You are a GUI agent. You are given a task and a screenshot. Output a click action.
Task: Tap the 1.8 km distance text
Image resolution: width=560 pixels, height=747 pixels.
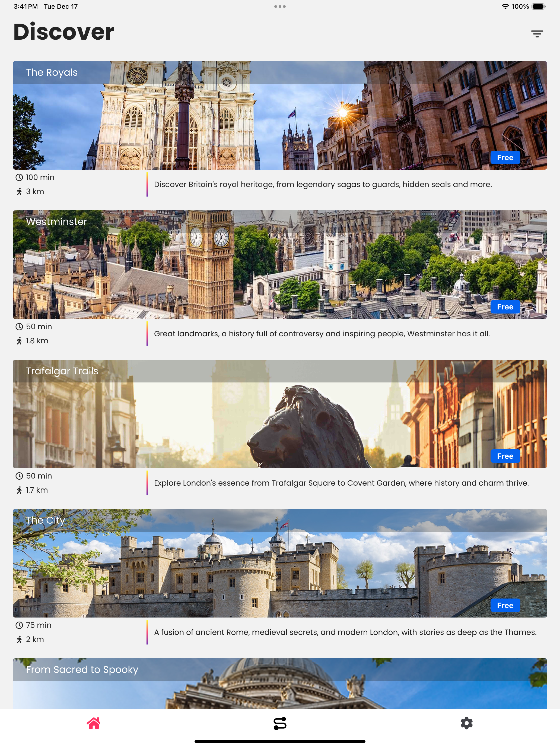(x=37, y=341)
